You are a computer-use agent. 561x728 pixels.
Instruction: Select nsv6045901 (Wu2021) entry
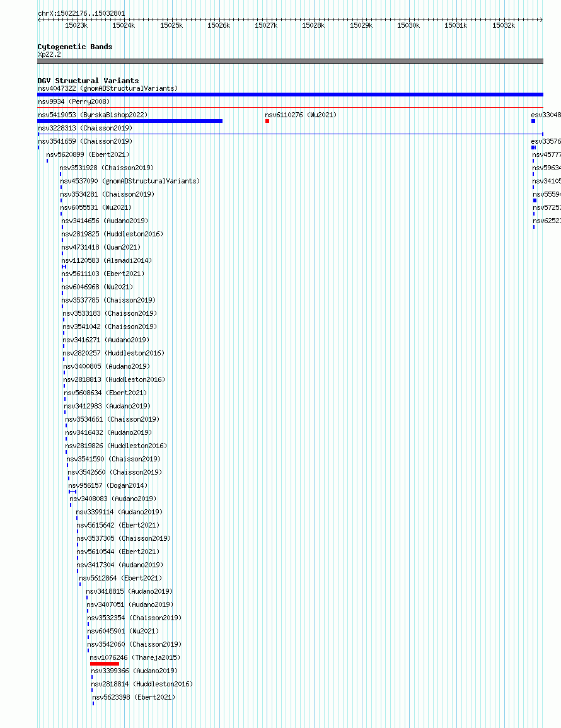click(x=124, y=631)
